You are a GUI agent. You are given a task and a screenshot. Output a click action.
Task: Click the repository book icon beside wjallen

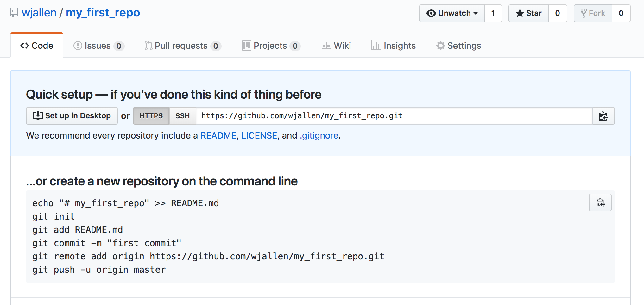tap(14, 13)
